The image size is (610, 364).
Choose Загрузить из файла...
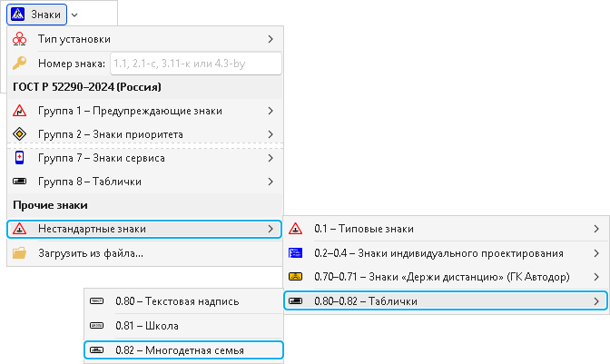(x=144, y=253)
